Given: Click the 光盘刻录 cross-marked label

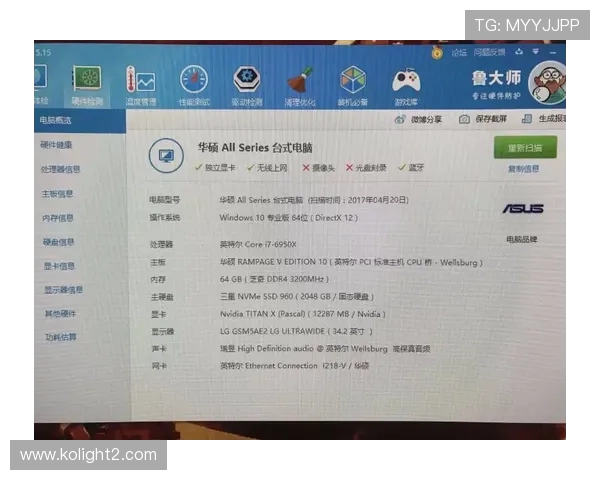Looking at the screenshot, I should coord(366,168).
